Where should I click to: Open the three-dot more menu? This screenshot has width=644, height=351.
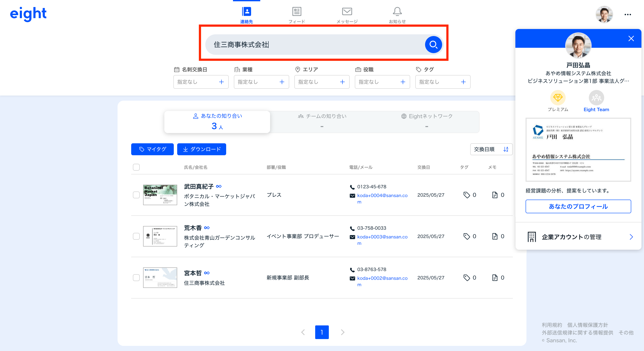tap(628, 15)
